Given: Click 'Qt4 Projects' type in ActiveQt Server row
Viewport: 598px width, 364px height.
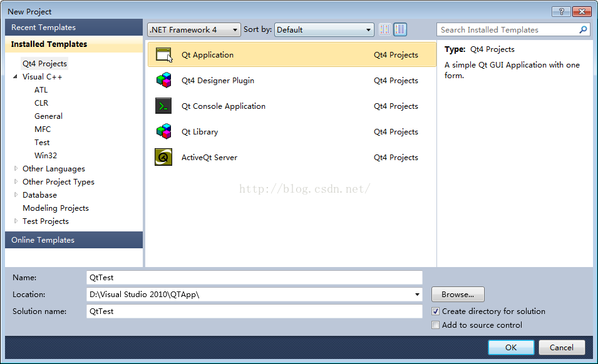Looking at the screenshot, I should tap(396, 157).
